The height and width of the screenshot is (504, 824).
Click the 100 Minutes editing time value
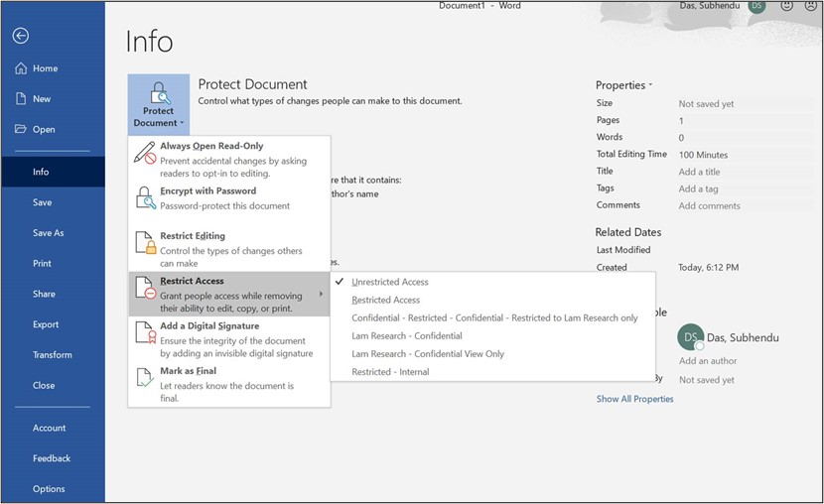pos(703,155)
